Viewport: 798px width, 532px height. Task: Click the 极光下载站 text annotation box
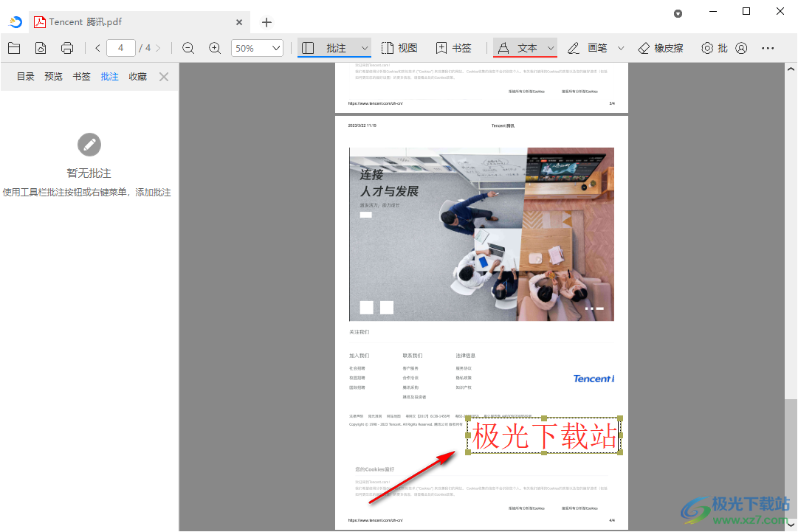(x=544, y=436)
